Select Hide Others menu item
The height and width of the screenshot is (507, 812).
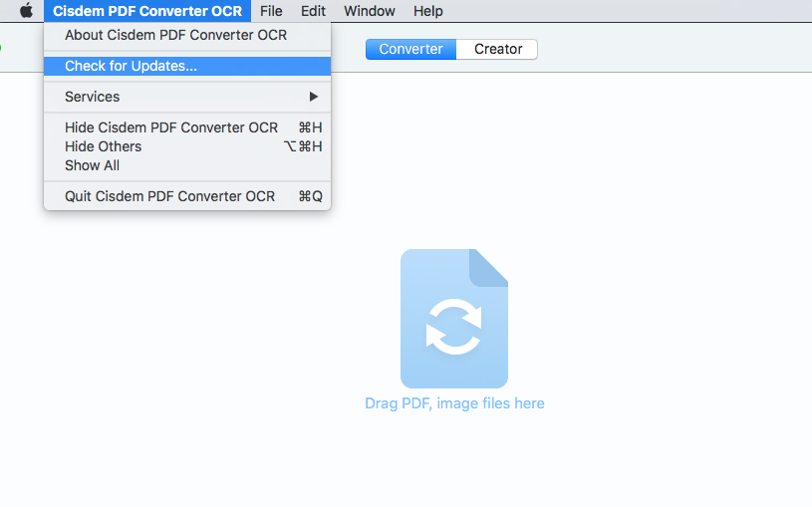pos(187,146)
